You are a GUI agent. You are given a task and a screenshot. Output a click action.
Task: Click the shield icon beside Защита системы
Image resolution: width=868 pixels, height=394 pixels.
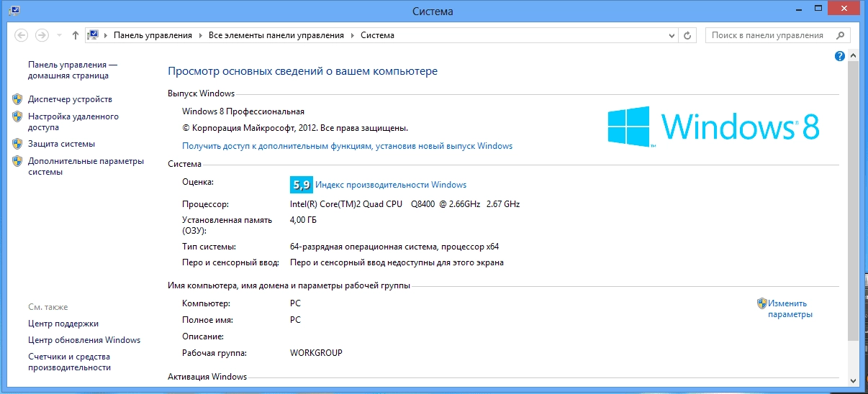pyautogui.click(x=17, y=144)
